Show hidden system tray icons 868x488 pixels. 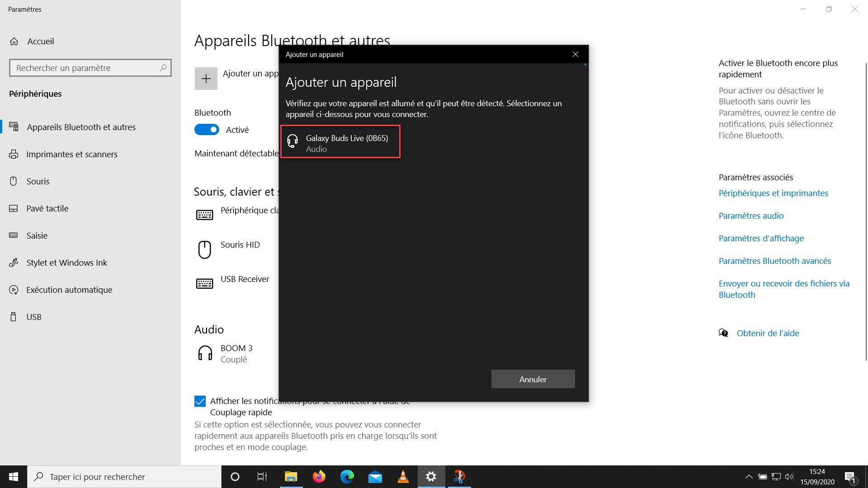tap(749, 477)
